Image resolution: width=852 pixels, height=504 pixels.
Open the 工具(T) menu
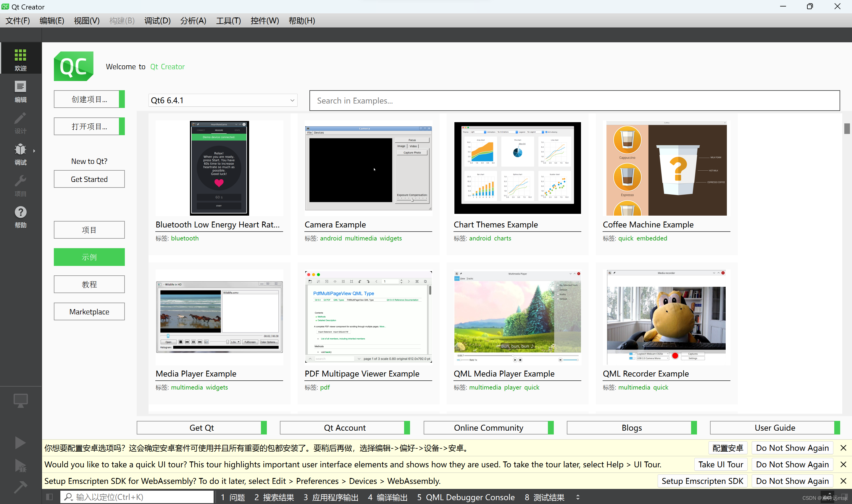[228, 21]
